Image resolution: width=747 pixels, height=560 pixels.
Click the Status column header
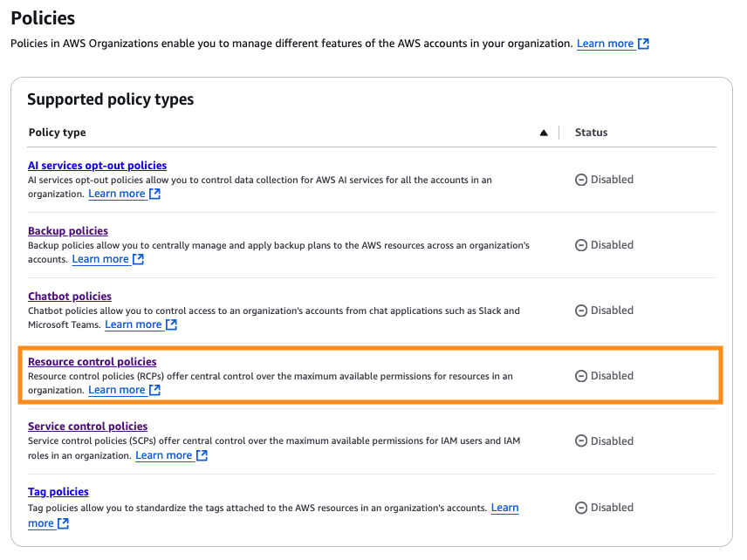[x=591, y=132]
